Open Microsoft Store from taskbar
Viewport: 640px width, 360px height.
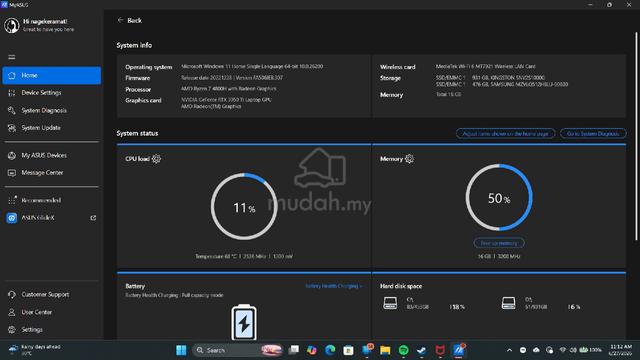click(348, 350)
